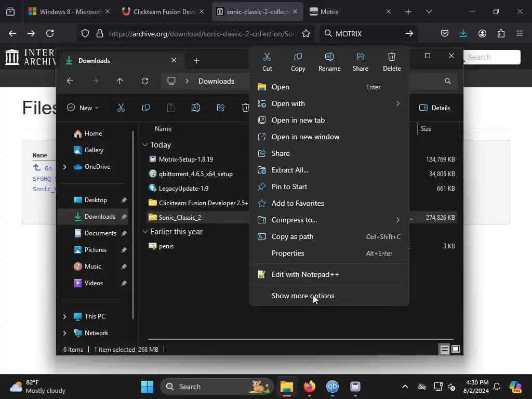
Task: Open Pictures in navigation pane
Action: [96, 250]
